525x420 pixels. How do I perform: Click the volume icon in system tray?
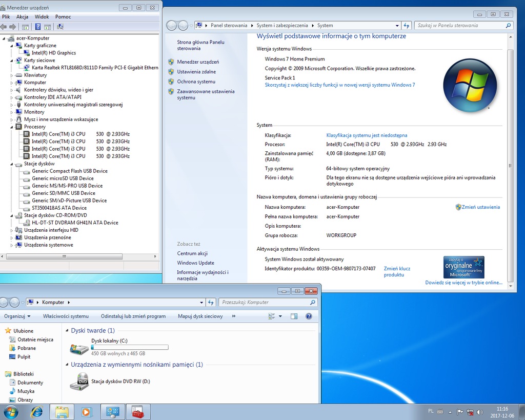pyautogui.click(x=479, y=412)
